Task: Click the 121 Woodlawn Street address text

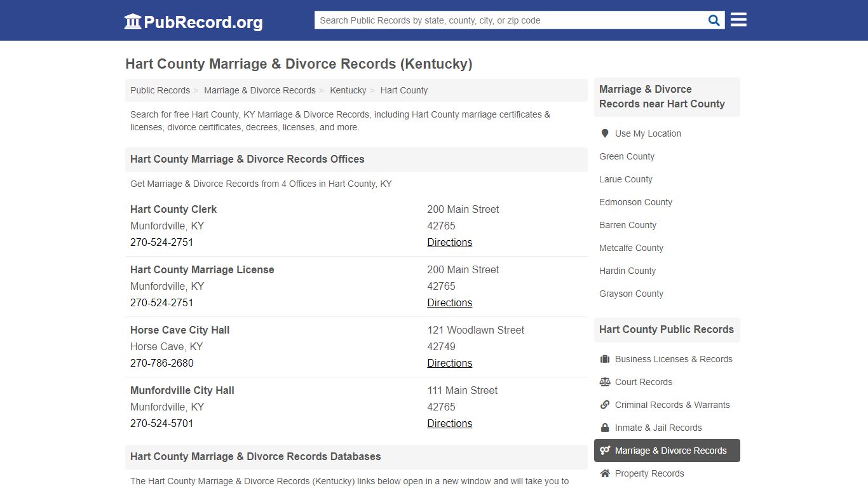Action: 476,330
